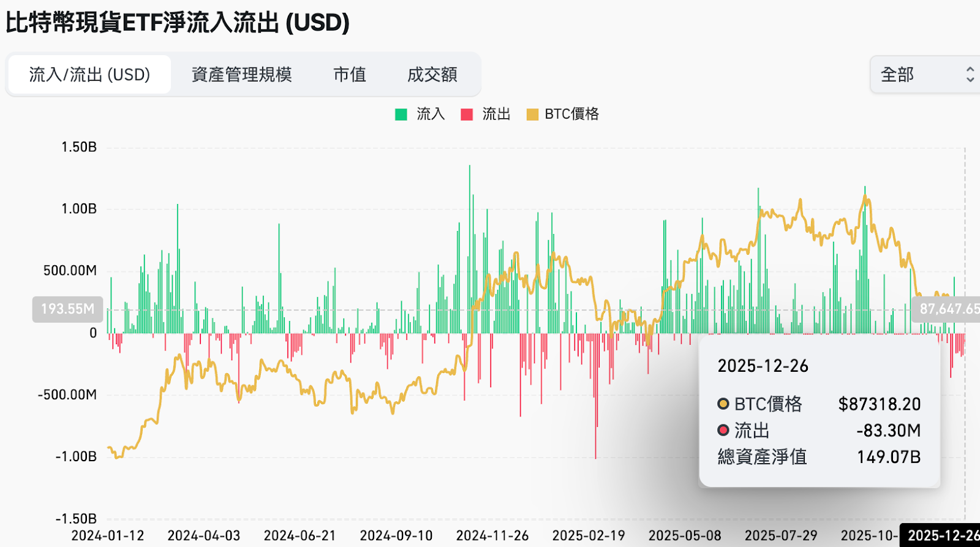Viewport: 980px width, 547px height.
Task: Toggle the 流出 legend series
Action: (x=486, y=114)
